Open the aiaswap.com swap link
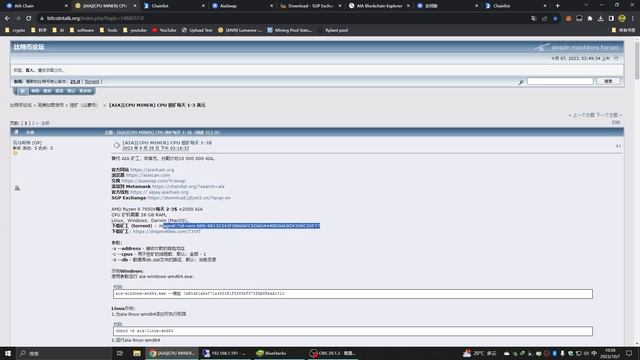This screenshot has height=360, width=640. click(153, 181)
